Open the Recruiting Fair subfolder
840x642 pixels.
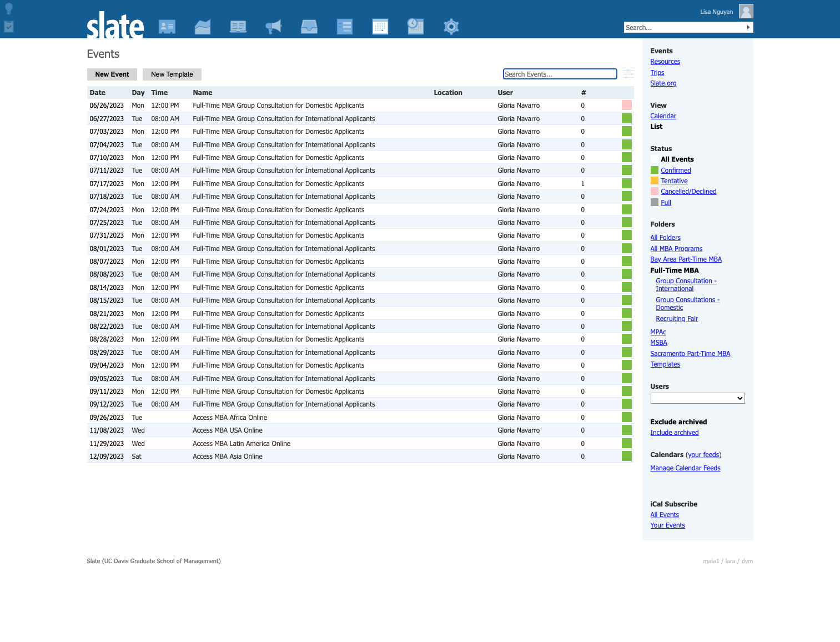coord(677,319)
